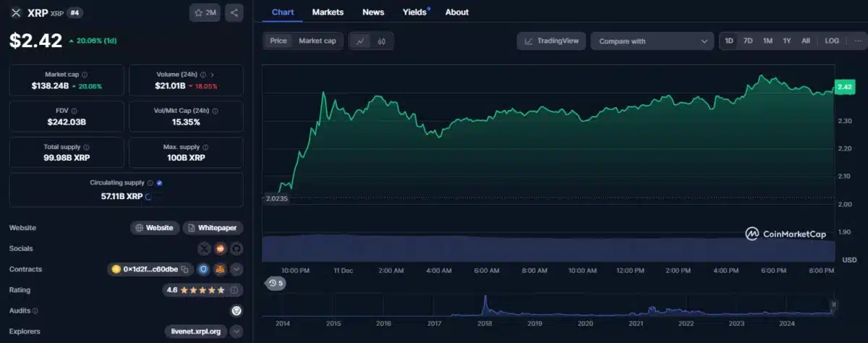Click the chart history counter icon showing 5
Viewport: 868px width, 343px height.
point(276,283)
